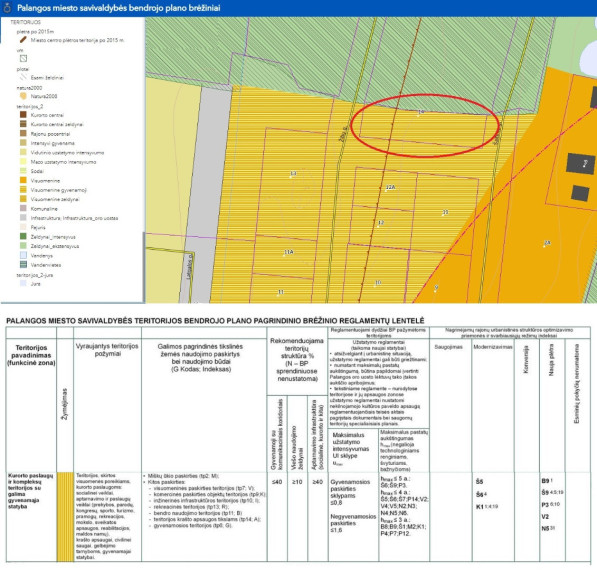Select the Komunaline legend swatch

[23, 209]
